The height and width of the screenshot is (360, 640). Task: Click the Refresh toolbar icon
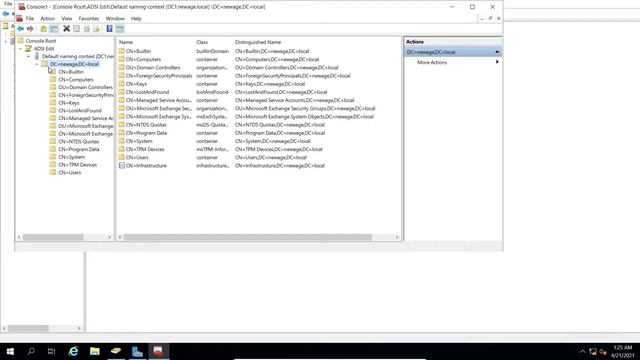tap(87, 29)
